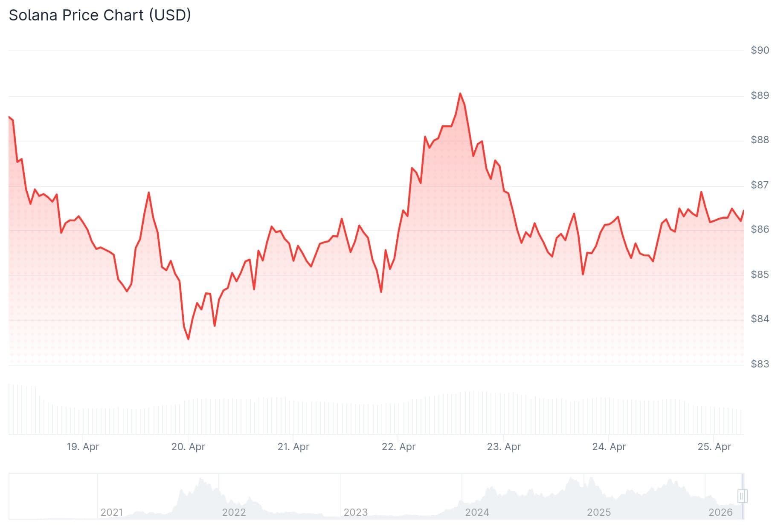Click the chart peak near $89
Image resolution: width=778 pixels, height=532 pixels.
(460, 93)
